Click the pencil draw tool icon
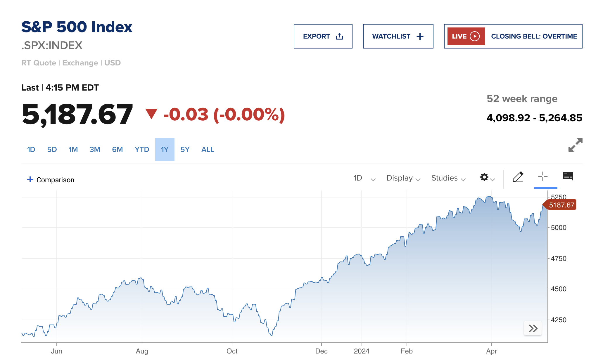591x364 pixels. coord(518,177)
